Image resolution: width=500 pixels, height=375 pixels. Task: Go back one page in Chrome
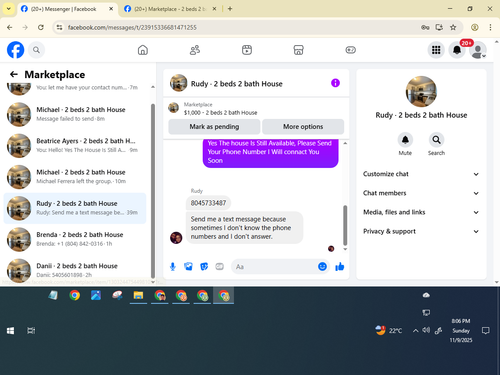point(10,27)
